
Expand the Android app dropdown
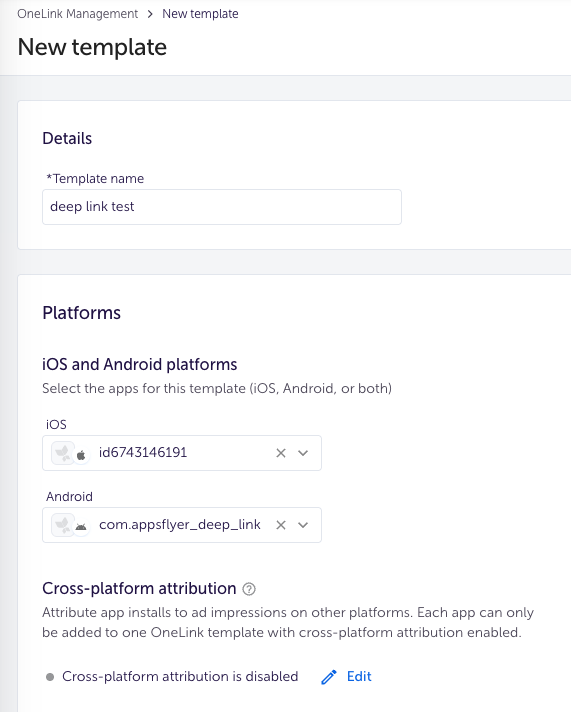coord(303,525)
